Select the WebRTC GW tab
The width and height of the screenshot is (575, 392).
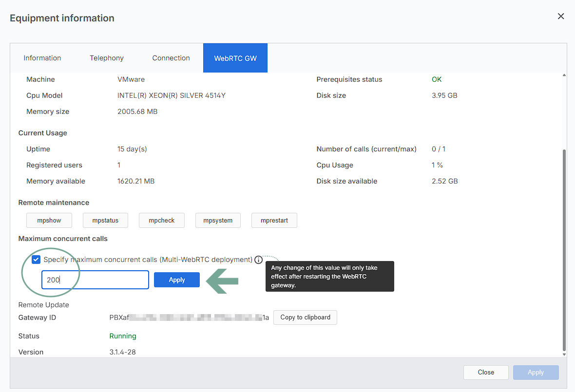235,58
